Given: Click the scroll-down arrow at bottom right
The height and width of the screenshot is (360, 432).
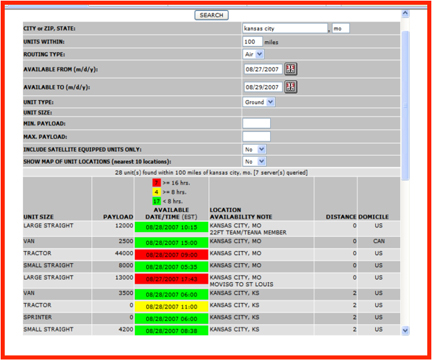Looking at the screenshot, I should (405, 331).
